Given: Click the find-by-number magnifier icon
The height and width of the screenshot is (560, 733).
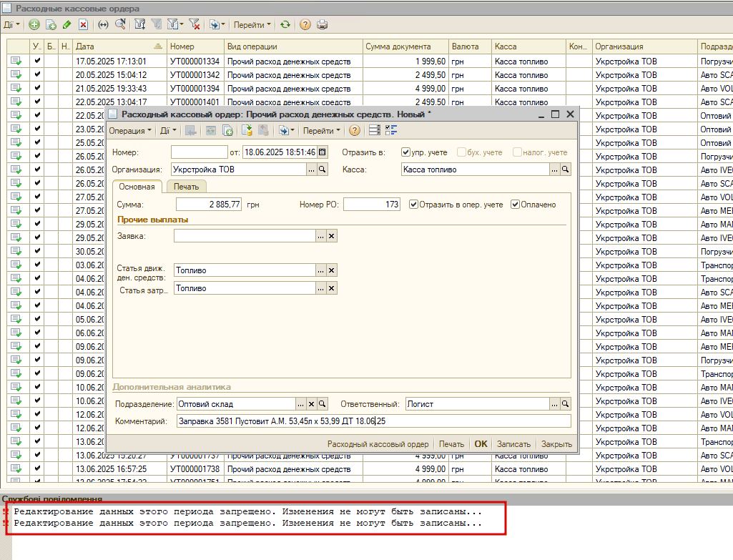Looking at the screenshot, I should click(x=120, y=25).
